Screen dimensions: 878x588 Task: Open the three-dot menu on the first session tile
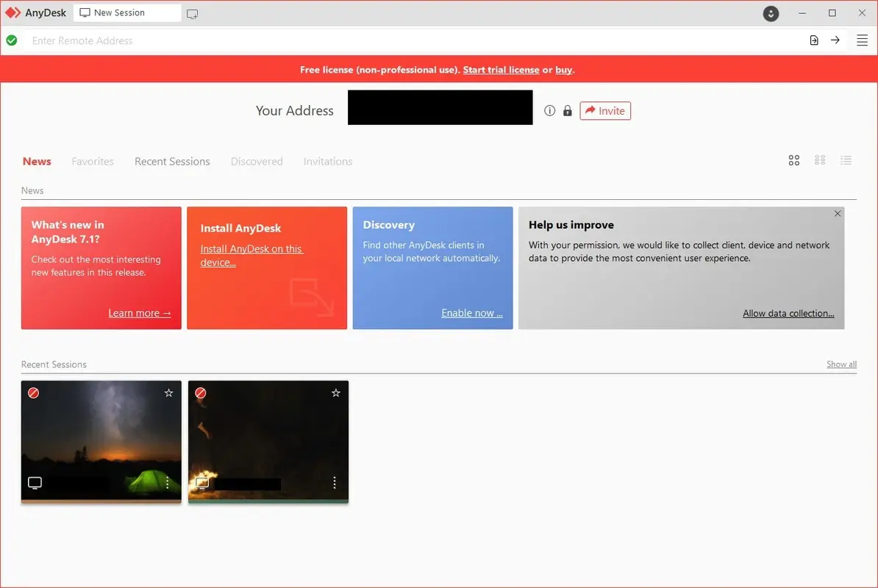(x=167, y=483)
